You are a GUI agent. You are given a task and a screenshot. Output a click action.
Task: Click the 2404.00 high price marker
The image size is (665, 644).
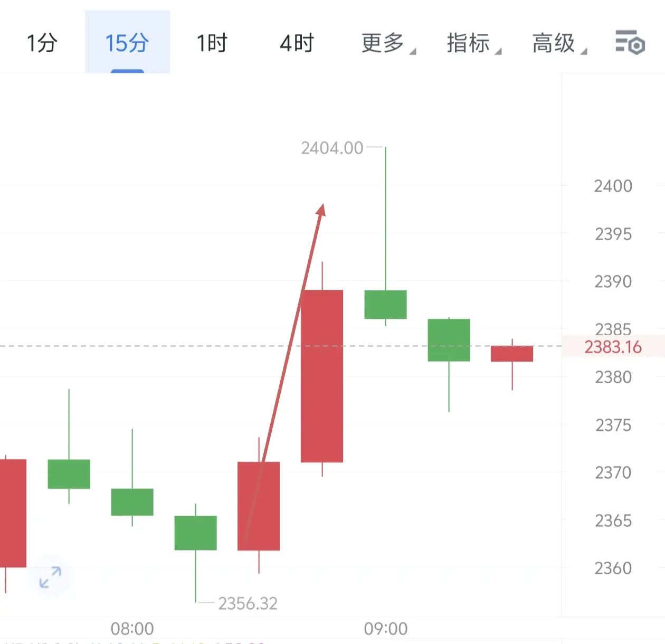tap(332, 148)
